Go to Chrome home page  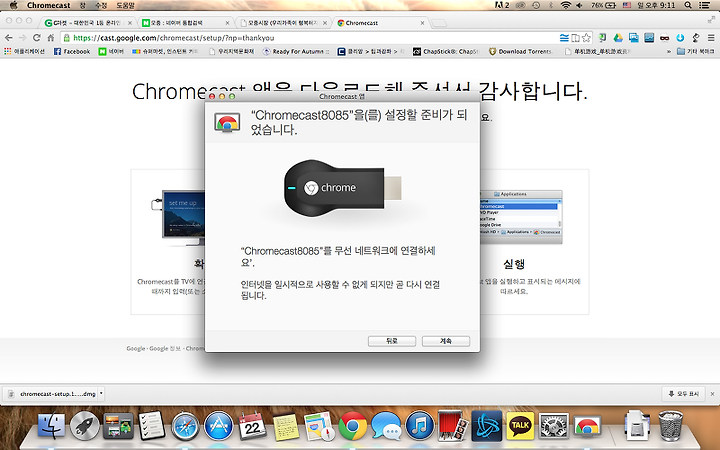[51, 38]
